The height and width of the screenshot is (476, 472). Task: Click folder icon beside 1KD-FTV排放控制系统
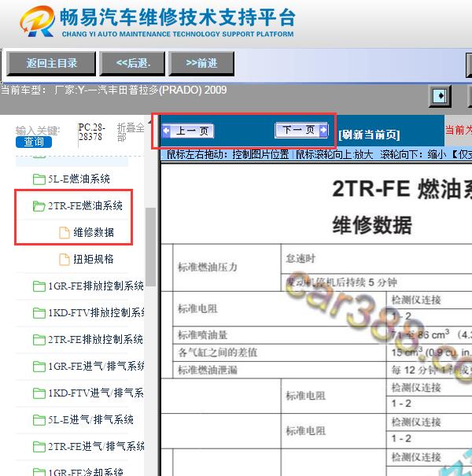click(39, 312)
